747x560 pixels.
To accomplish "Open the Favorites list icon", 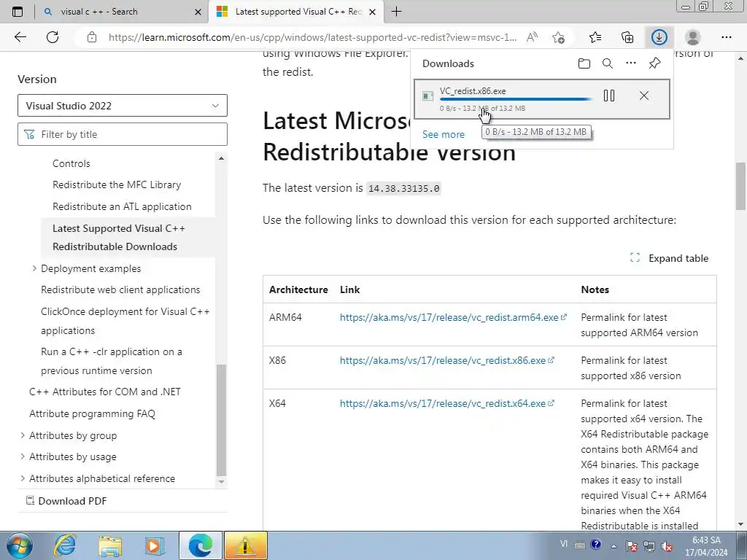I will (x=595, y=37).
